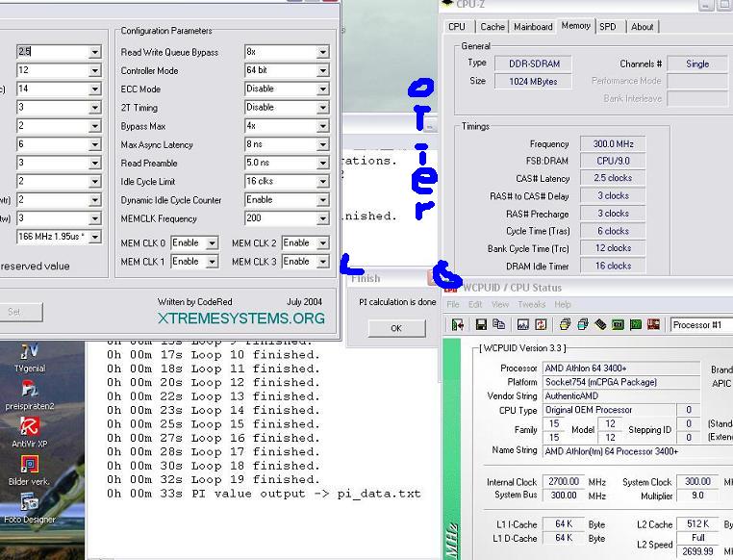733x560 pixels.
Task: Open the About tab in CPU-Z
Action: (x=643, y=27)
